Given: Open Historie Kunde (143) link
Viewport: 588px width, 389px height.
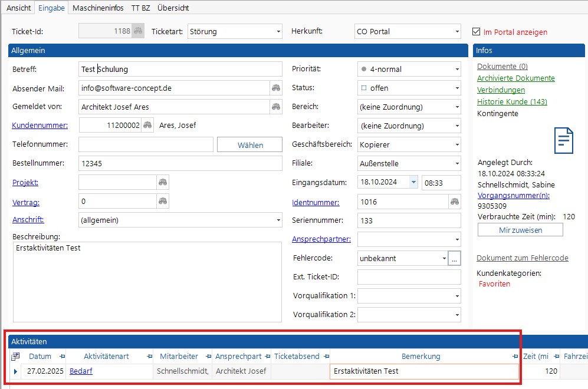Looking at the screenshot, I should [512, 101].
